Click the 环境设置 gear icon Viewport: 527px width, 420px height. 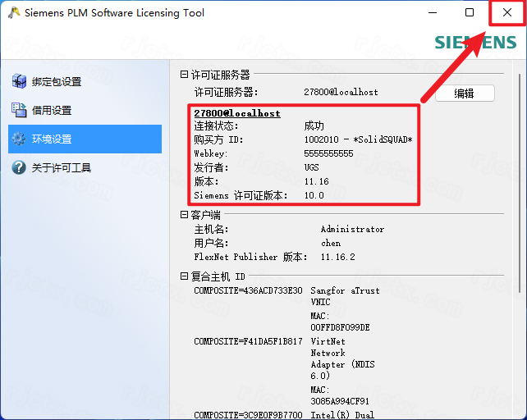[x=18, y=139]
